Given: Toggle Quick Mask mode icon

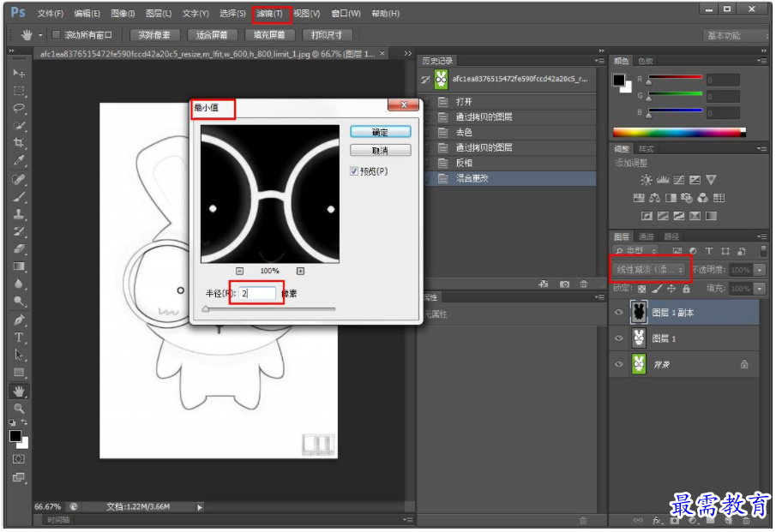Looking at the screenshot, I should [x=19, y=459].
